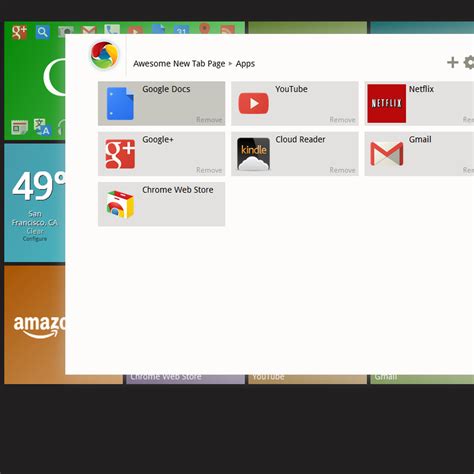Remove the YouTube app
The width and height of the screenshot is (474, 474).
(x=342, y=120)
